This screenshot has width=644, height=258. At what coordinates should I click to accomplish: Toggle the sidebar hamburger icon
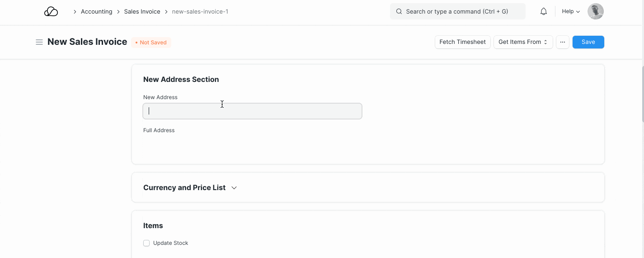(x=39, y=42)
